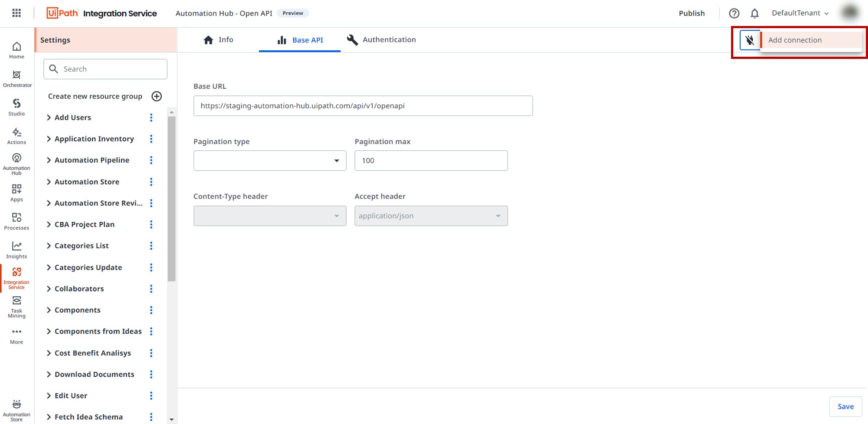Show More sidebar options
The image size is (868, 424).
16,336
